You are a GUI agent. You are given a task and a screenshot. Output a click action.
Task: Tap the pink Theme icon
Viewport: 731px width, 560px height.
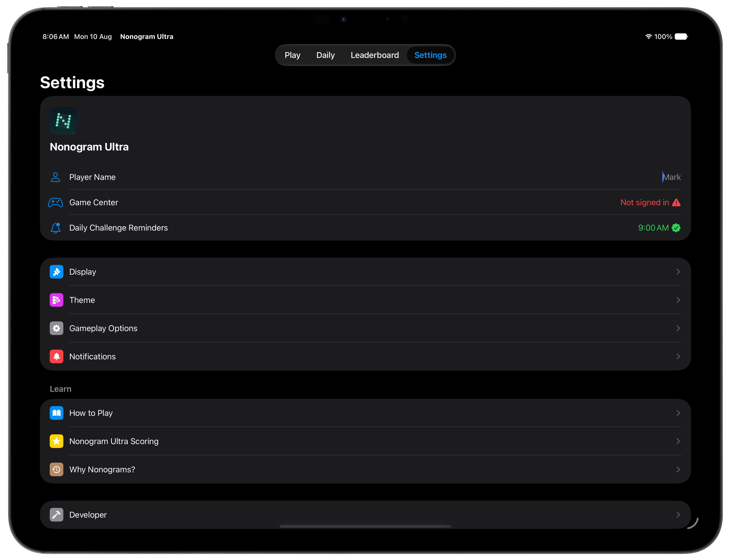click(x=56, y=300)
